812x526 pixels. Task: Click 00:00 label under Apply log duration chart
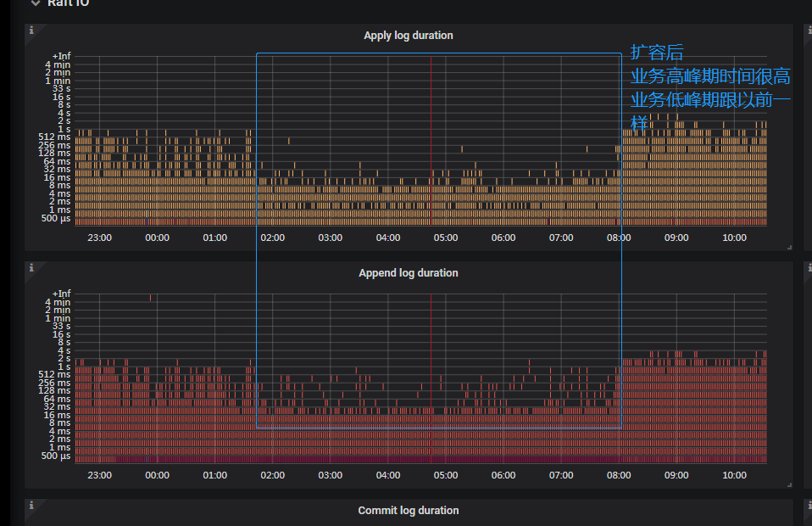coord(157,238)
